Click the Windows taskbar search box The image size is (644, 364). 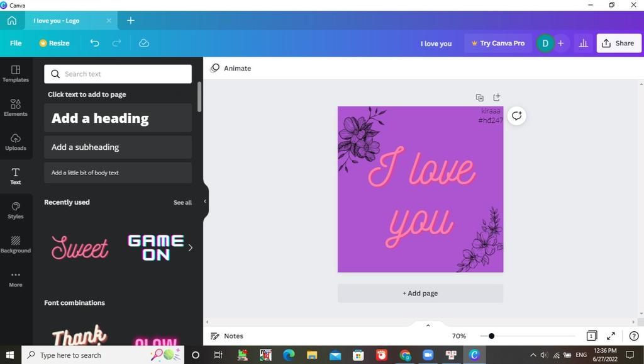[103, 355]
